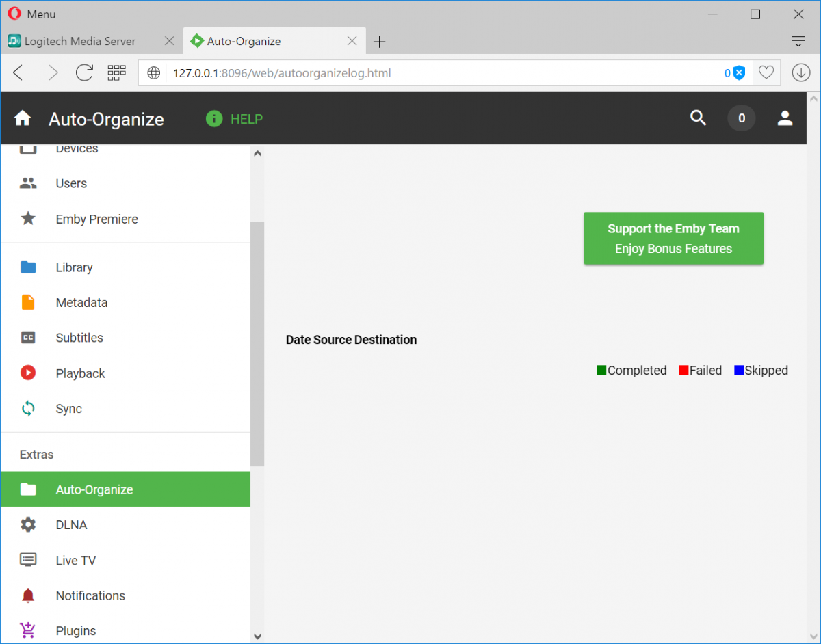Image resolution: width=821 pixels, height=644 pixels.
Task: Click the Users people icon
Action: (x=28, y=183)
